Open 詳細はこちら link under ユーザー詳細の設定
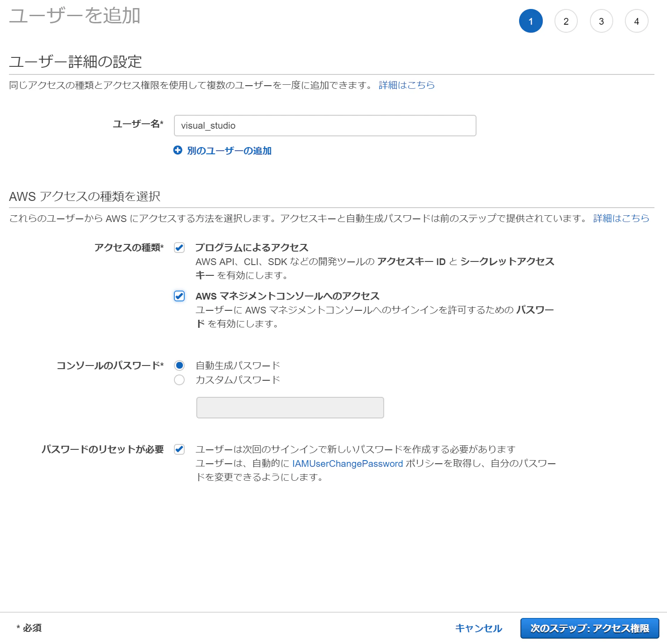 click(x=407, y=85)
